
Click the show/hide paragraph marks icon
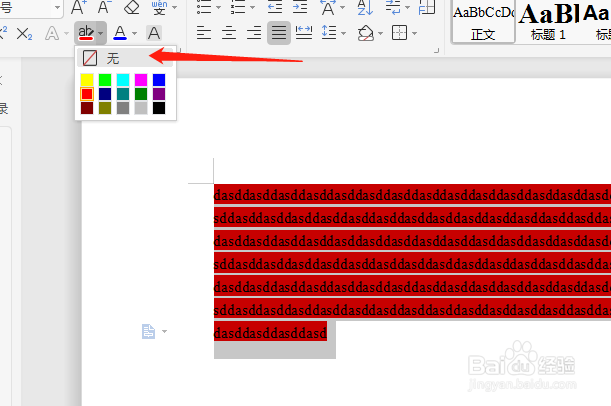pyautogui.click(x=393, y=7)
